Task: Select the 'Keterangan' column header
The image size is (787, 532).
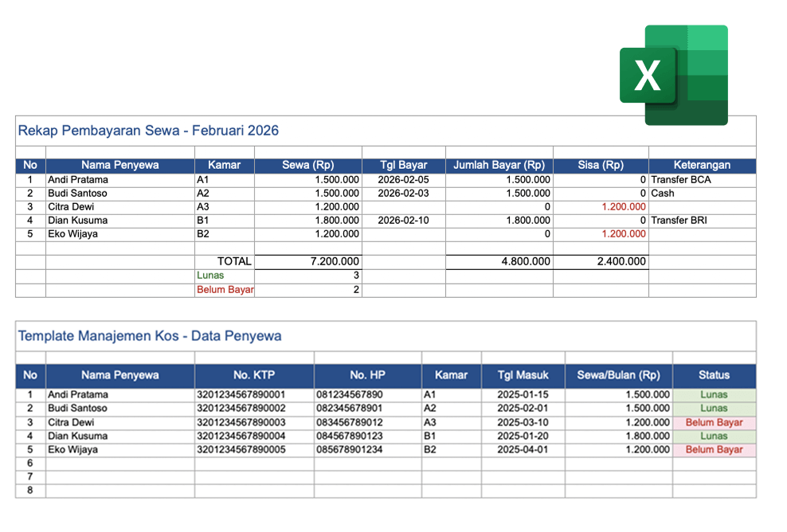Action: coord(701,165)
